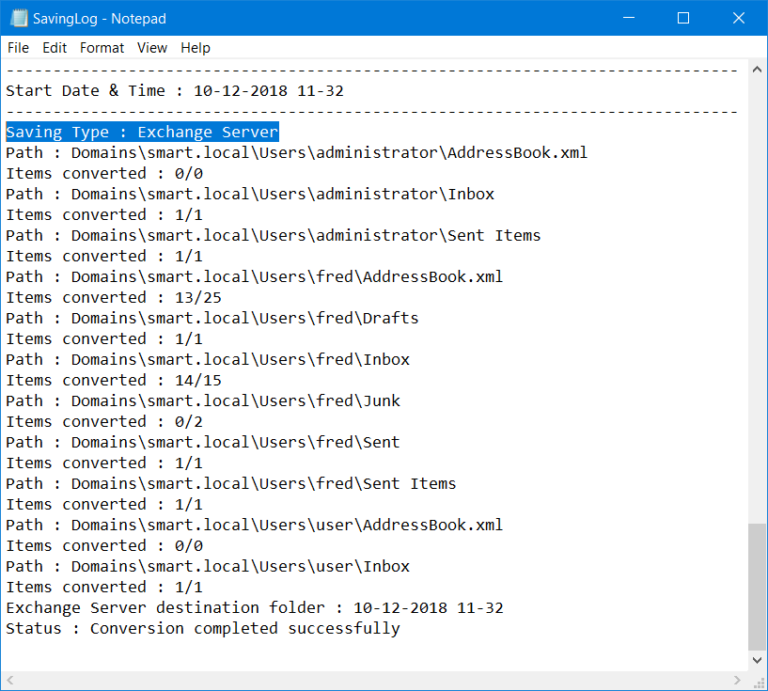The width and height of the screenshot is (768, 691).
Task: Open the Help menu
Action: click(x=195, y=48)
